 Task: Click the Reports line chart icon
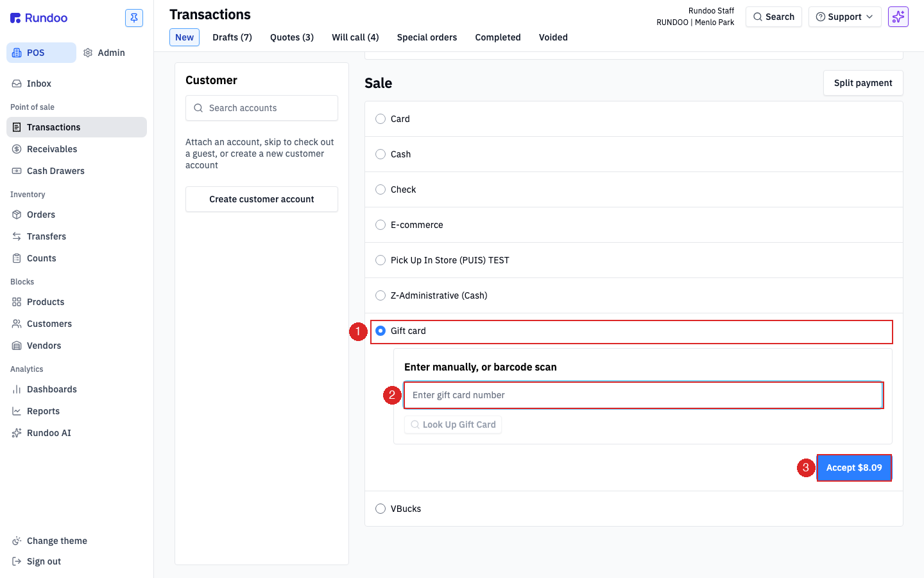17,411
